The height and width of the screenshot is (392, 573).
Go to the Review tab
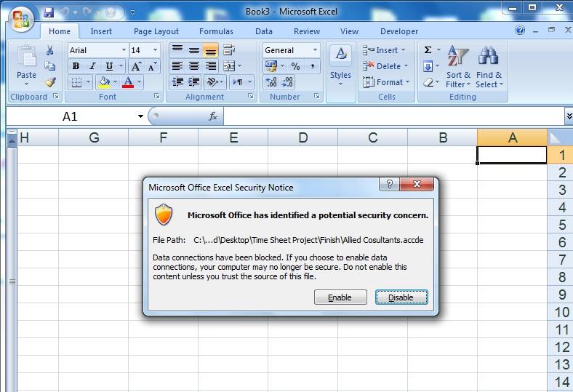point(307,31)
